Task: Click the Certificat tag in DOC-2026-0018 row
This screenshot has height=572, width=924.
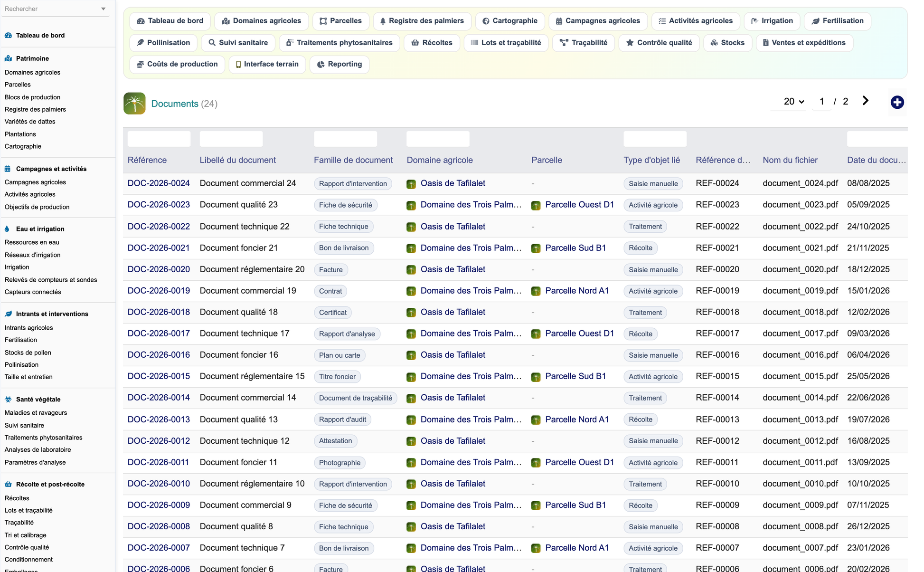Action: pyautogui.click(x=332, y=313)
